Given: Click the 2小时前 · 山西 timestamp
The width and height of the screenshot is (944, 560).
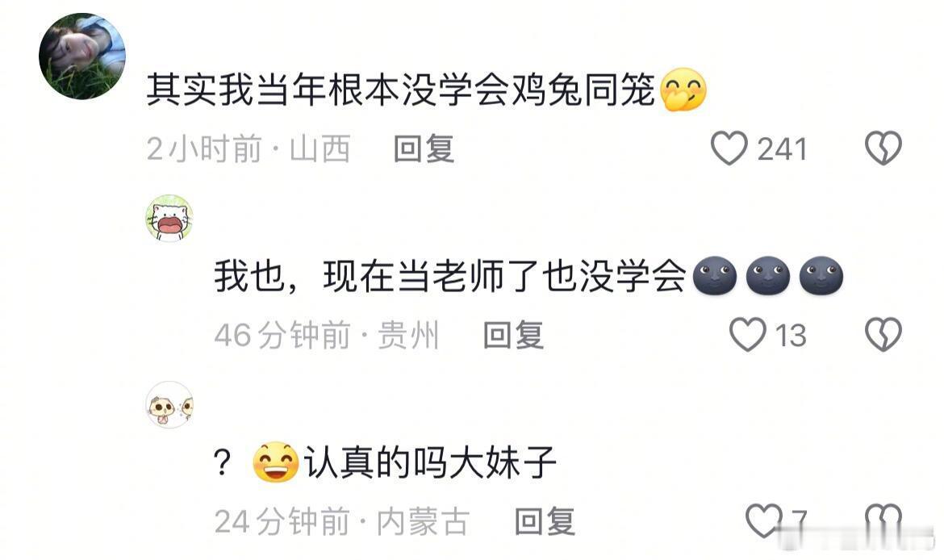Looking at the screenshot, I should (249, 148).
